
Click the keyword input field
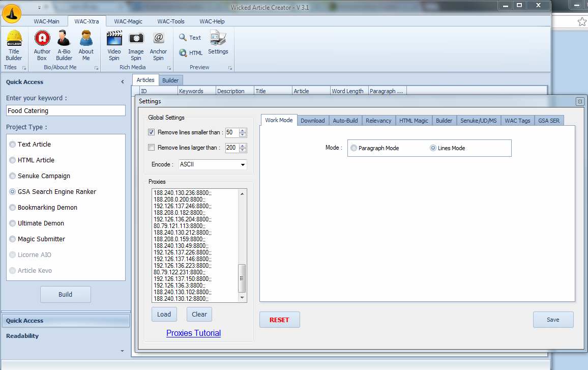pyautogui.click(x=66, y=111)
